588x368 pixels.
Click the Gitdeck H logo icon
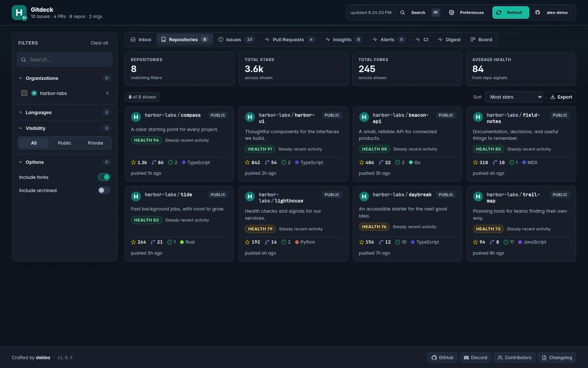(19, 13)
